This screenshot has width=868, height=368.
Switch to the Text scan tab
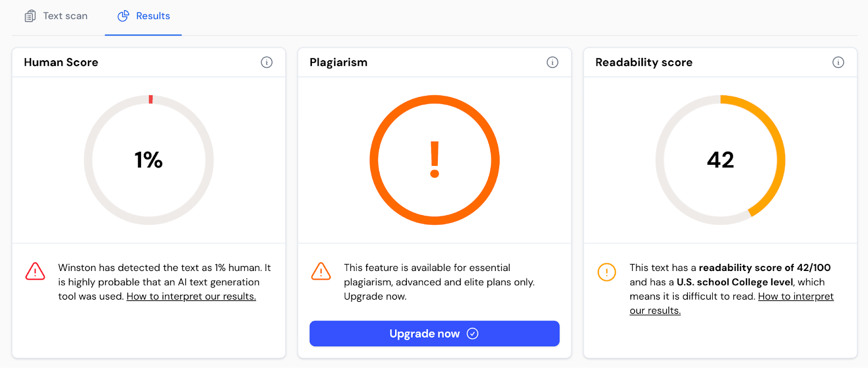[x=65, y=16]
